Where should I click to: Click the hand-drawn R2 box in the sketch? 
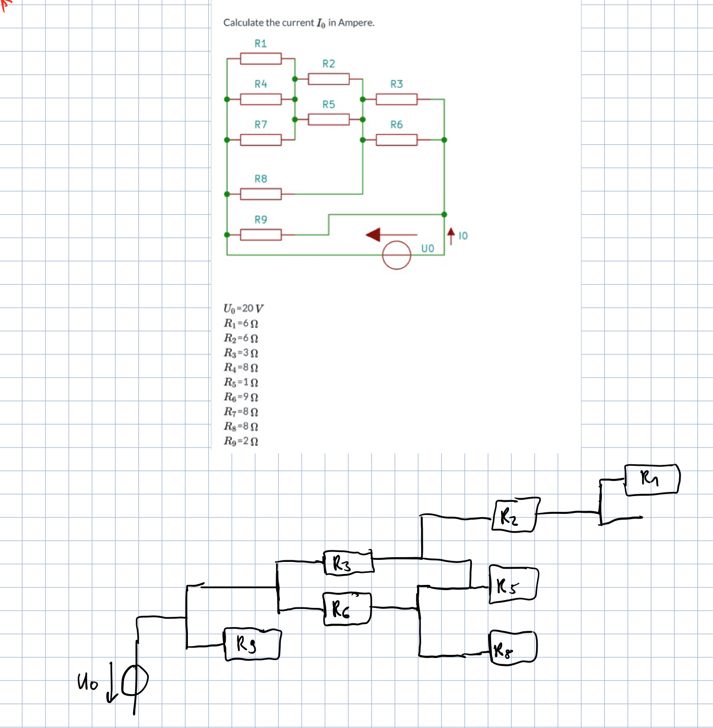click(516, 515)
